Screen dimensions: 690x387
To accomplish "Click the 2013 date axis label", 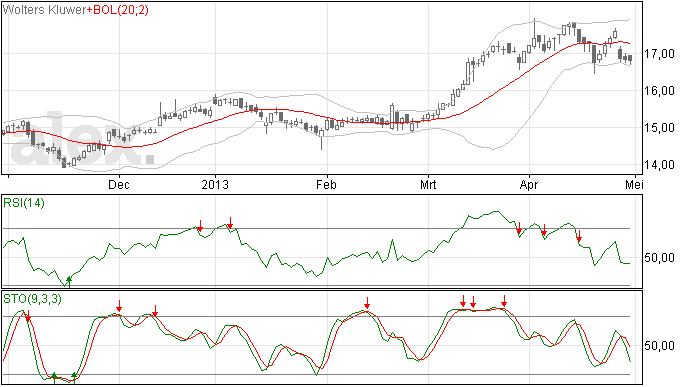I will 215,184.
